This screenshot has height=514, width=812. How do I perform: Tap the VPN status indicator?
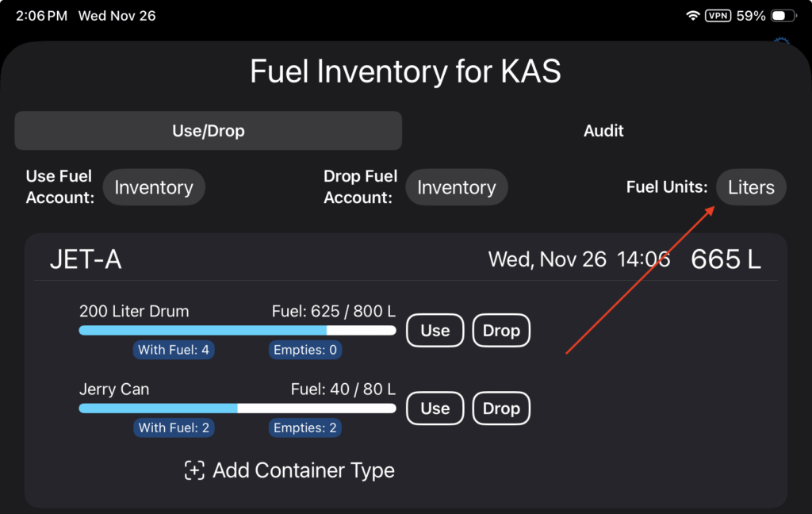[718, 16]
